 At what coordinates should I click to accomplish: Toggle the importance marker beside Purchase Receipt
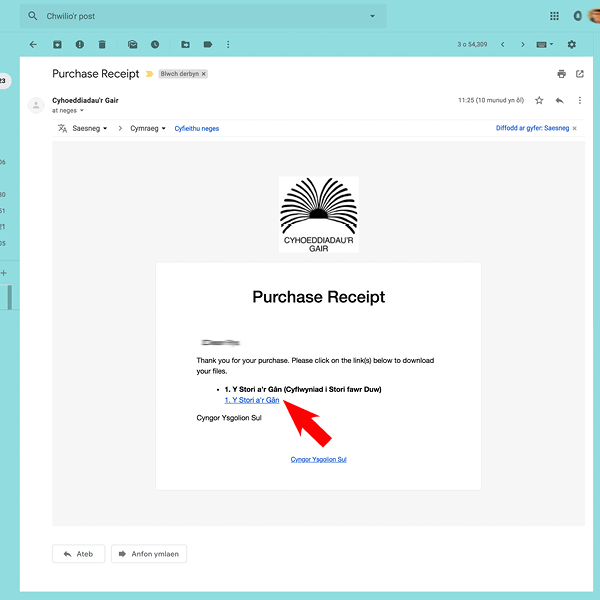[149, 74]
